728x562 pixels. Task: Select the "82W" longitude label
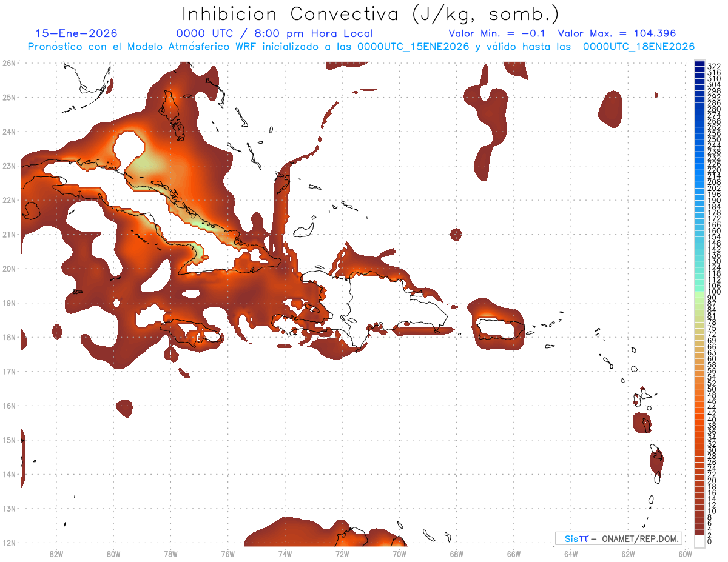[56, 554]
